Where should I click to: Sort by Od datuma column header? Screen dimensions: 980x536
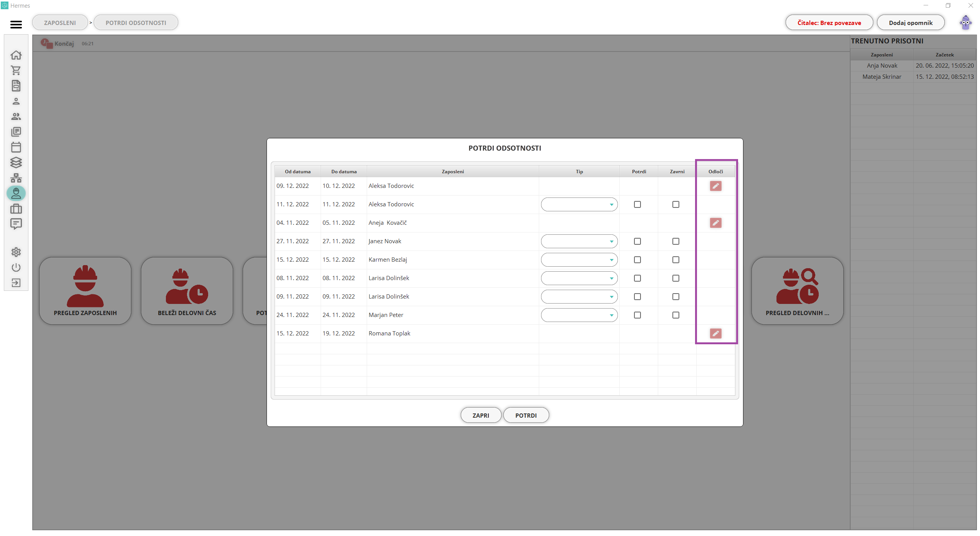[298, 171]
